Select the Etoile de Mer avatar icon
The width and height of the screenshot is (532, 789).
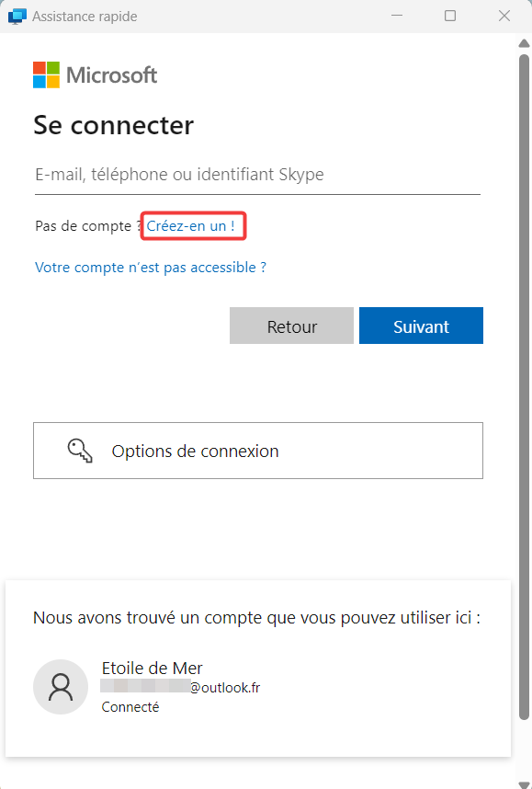point(61,687)
